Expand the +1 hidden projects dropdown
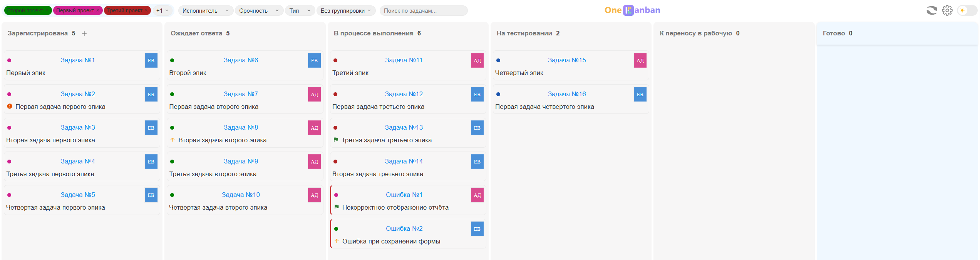The width and height of the screenshot is (980, 260). [x=162, y=10]
